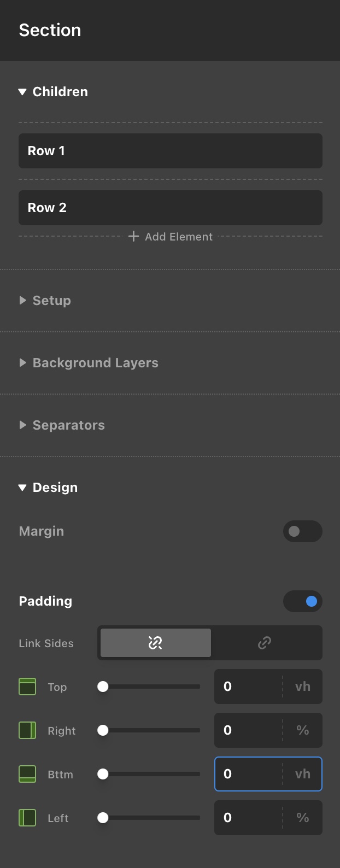Click the Top padding side icon

(27, 687)
